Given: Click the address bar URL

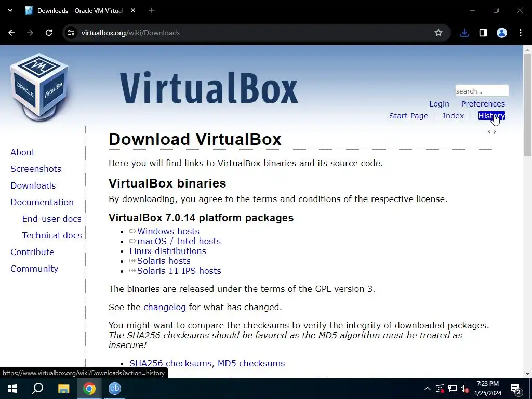Looking at the screenshot, I should tap(130, 33).
